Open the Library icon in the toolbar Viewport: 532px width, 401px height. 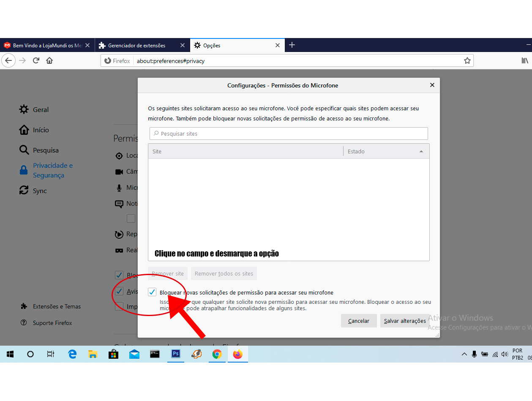tap(524, 60)
